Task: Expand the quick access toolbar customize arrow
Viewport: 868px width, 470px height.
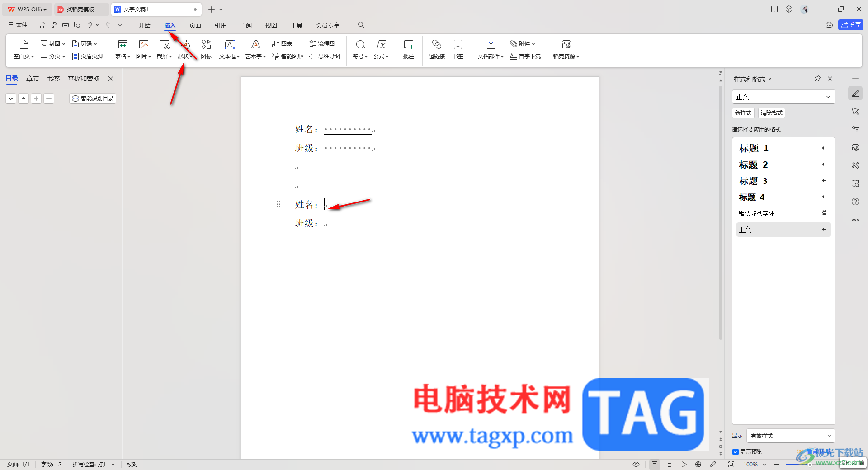Action: tap(120, 25)
